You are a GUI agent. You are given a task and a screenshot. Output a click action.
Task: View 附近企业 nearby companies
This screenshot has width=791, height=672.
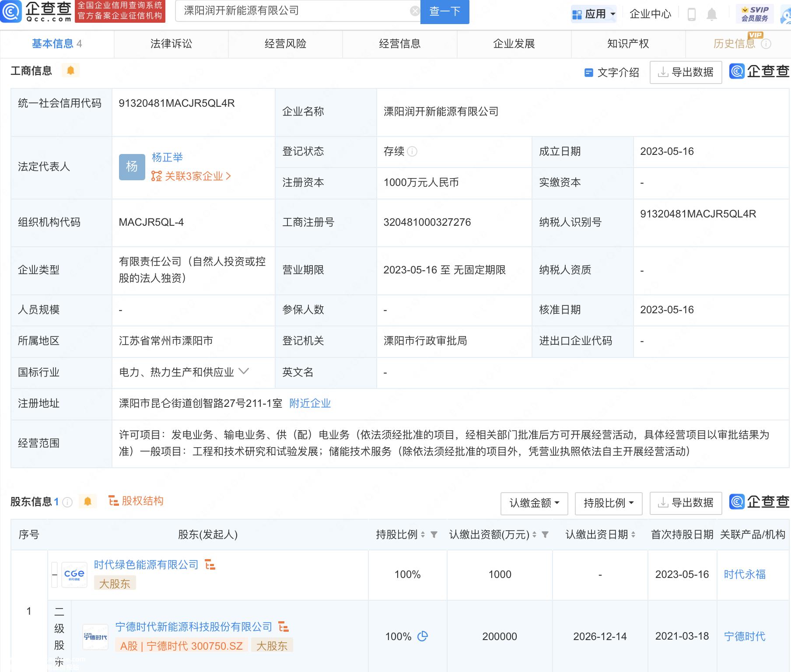[x=310, y=403]
